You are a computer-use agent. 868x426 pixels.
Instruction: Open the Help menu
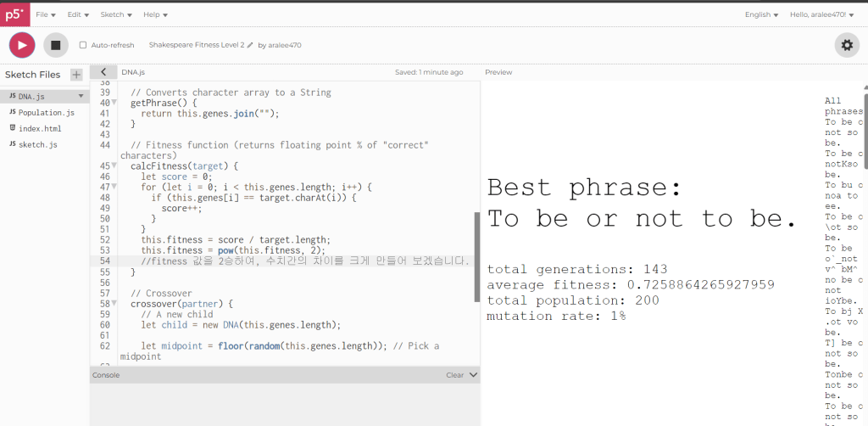click(x=155, y=14)
